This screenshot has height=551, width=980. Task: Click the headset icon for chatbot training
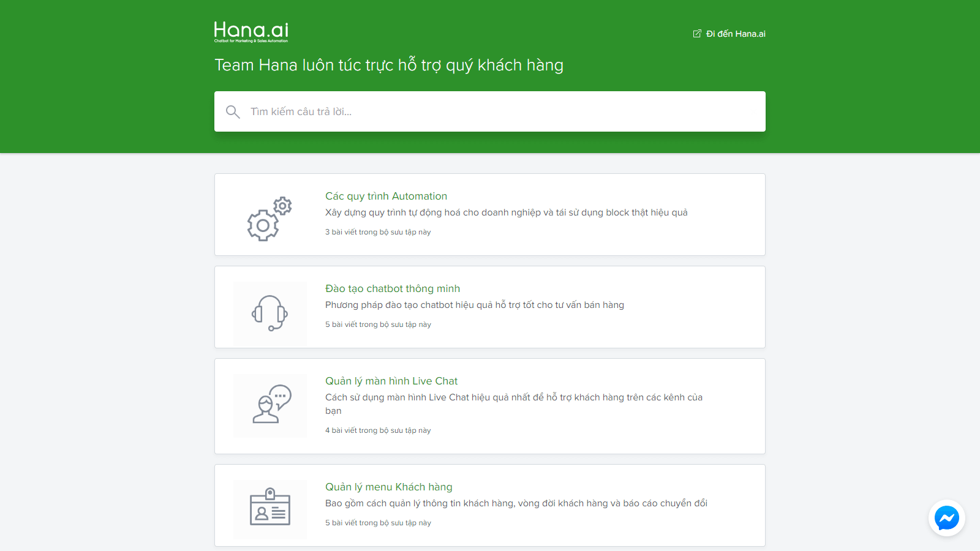[269, 313]
